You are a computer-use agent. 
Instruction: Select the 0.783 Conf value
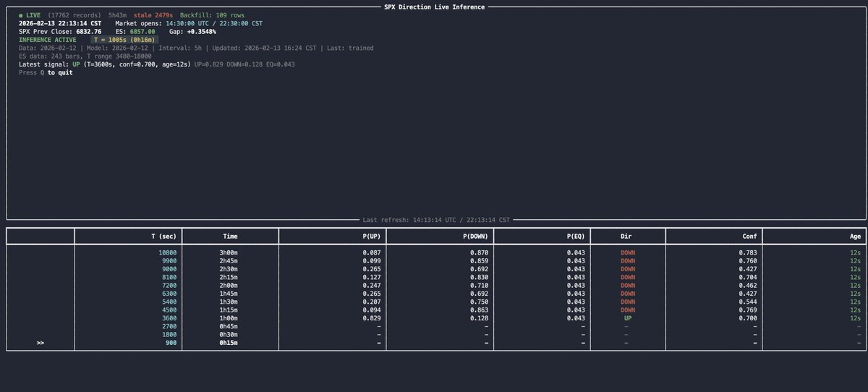coord(747,252)
